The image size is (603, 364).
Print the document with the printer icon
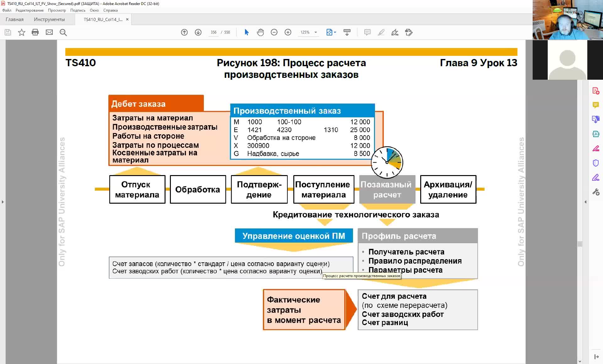[35, 32]
